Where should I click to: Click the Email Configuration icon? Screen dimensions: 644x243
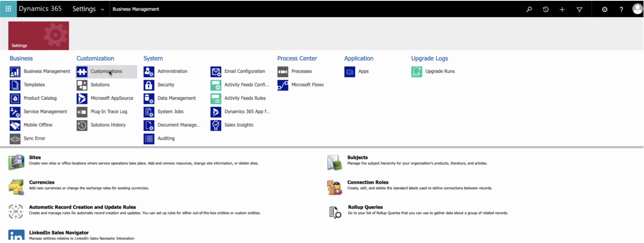click(216, 71)
